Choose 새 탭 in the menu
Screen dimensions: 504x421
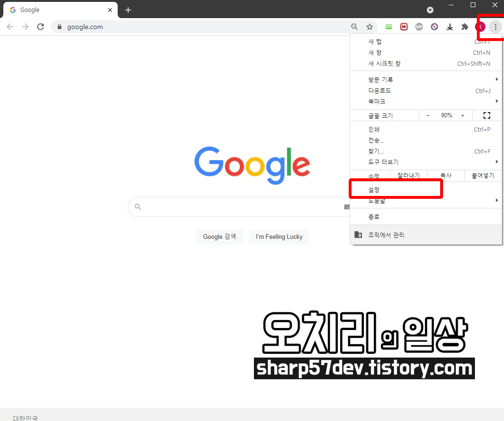(426, 41)
